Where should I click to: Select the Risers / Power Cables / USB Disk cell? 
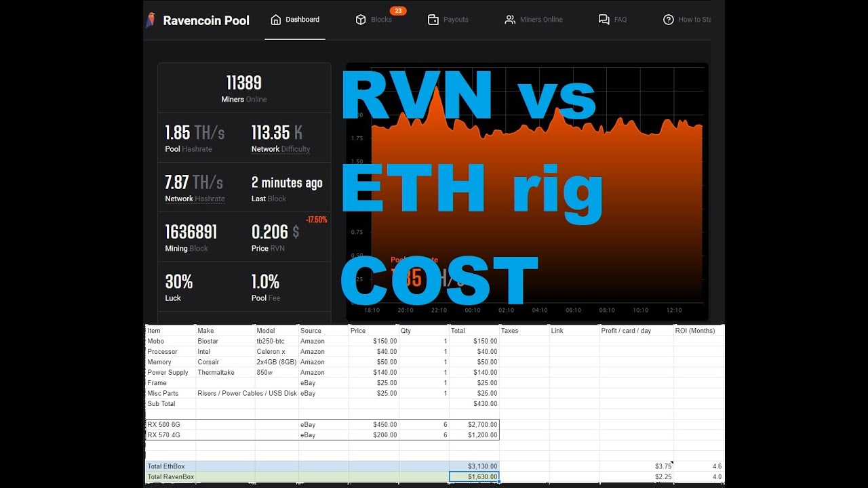[247, 393]
